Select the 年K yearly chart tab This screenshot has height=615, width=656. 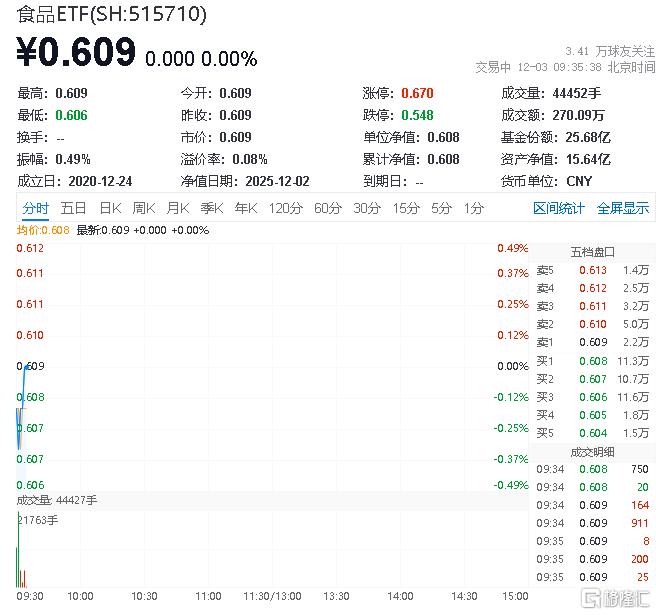[246, 208]
